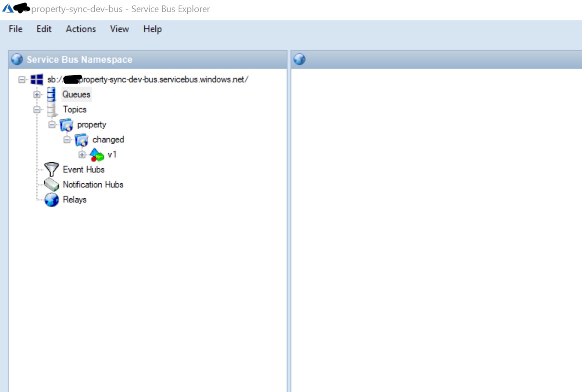Click the Notification Hubs icon

pyautogui.click(x=51, y=185)
